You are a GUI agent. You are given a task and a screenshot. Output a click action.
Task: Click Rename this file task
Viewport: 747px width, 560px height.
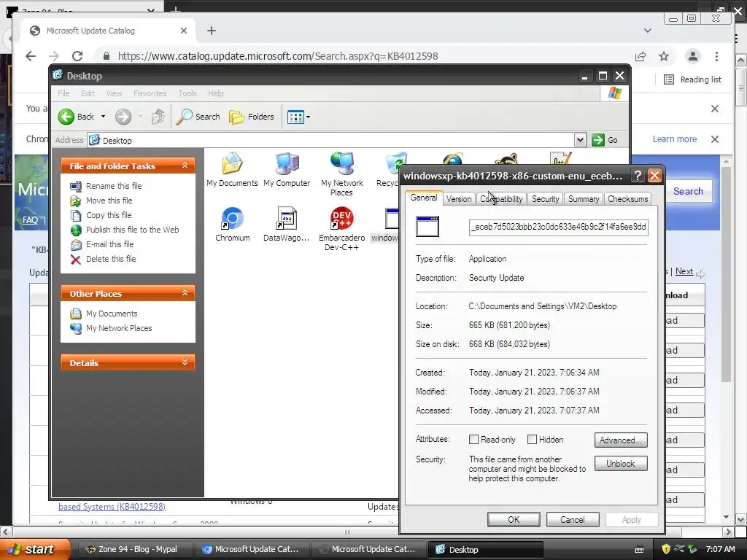(114, 186)
